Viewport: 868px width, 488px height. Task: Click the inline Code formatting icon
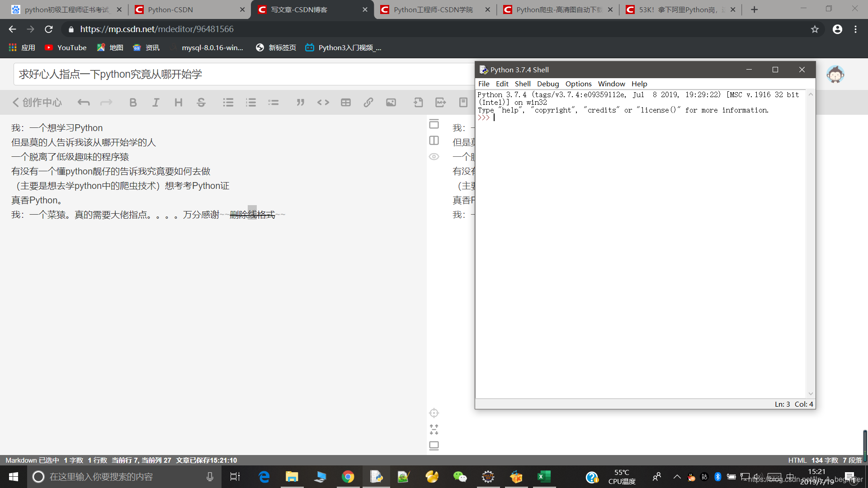pos(323,102)
